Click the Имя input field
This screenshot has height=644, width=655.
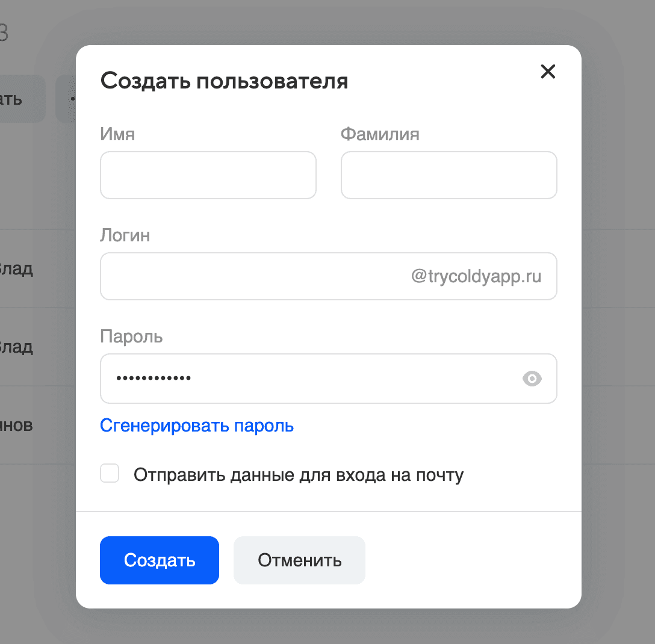[208, 175]
